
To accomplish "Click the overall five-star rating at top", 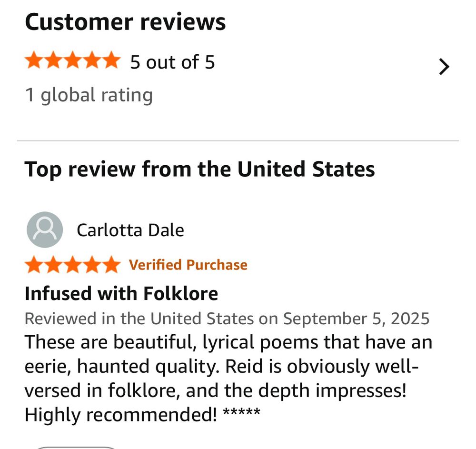I will [x=72, y=61].
